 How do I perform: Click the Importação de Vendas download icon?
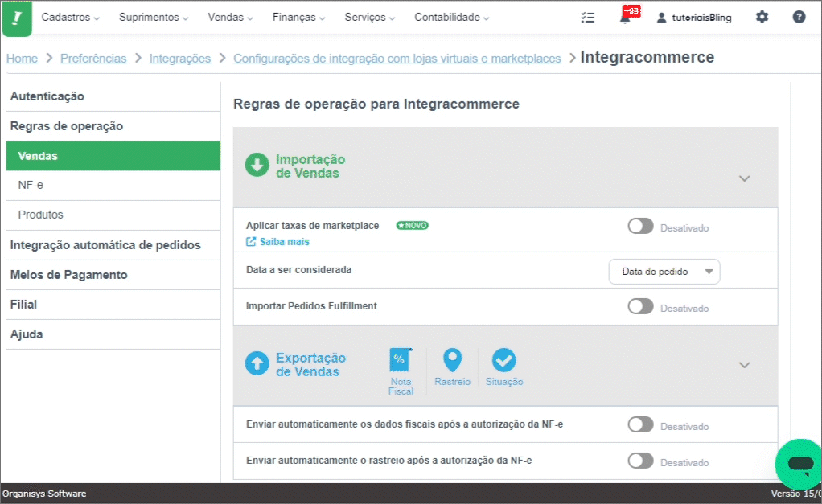pos(257,165)
